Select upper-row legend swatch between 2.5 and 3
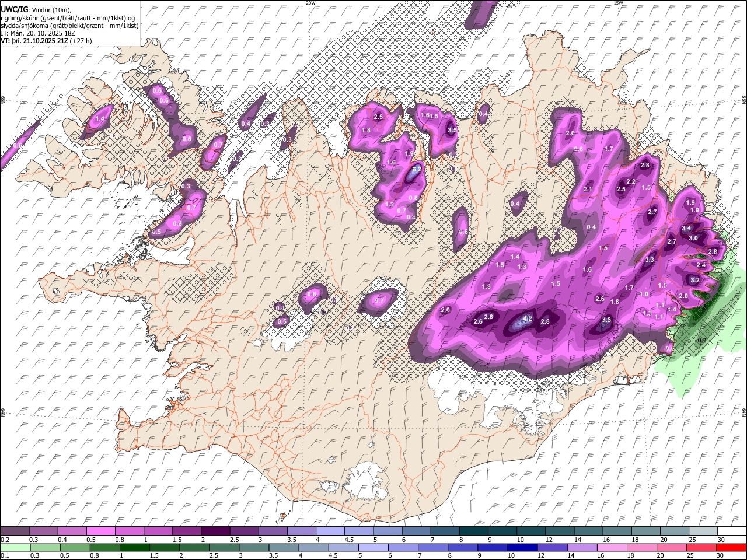The height and width of the screenshot is (560, 747). [x=244, y=531]
